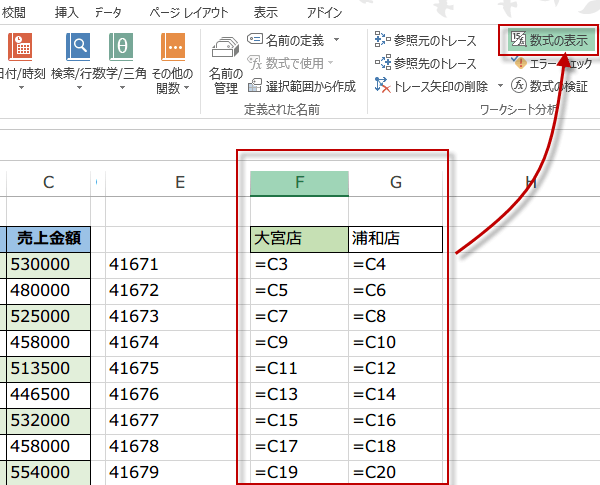Switch to the ページ レイアウト tab

pos(187,12)
